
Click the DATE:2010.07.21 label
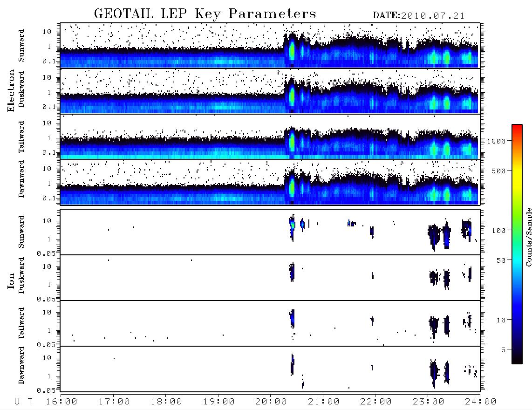point(418,16)
